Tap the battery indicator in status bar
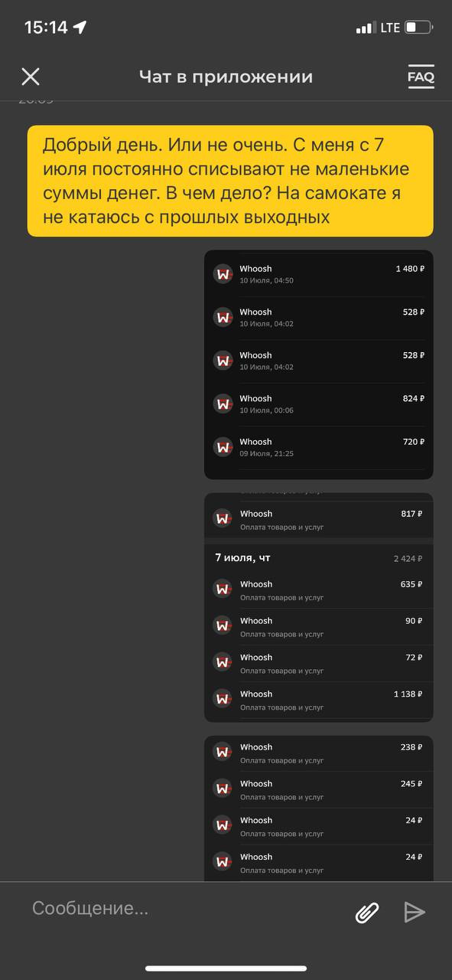 [419, 28]
